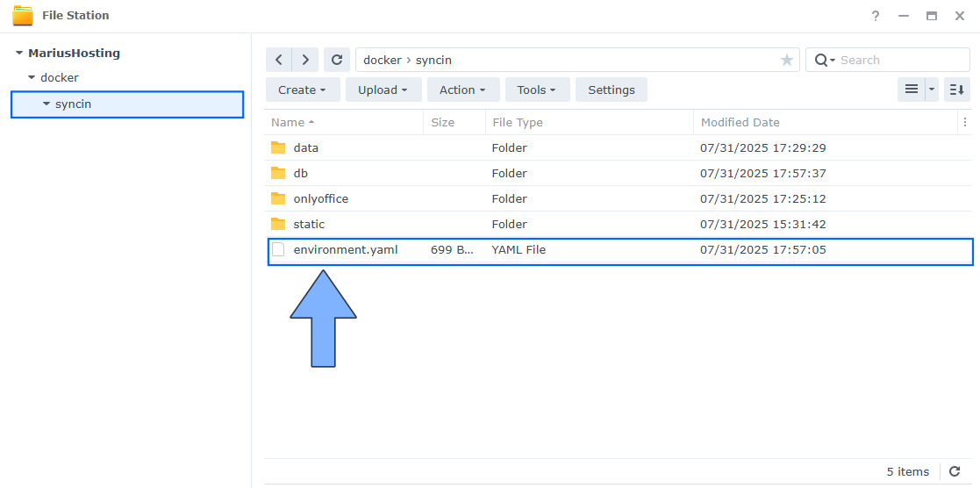Select the data folder name
Viewport: 980px width, 488px height.
306,148
